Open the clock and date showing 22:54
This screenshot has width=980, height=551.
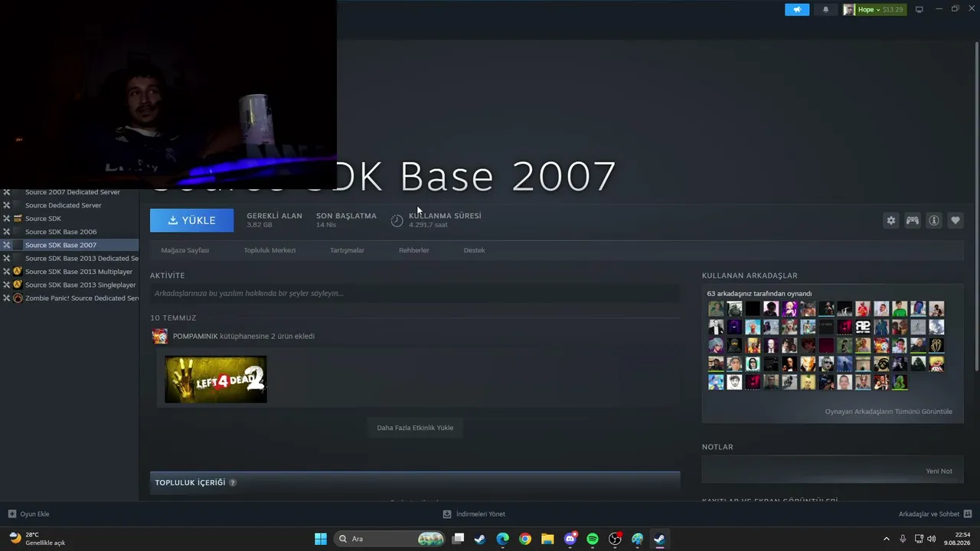tap(959, 539)
